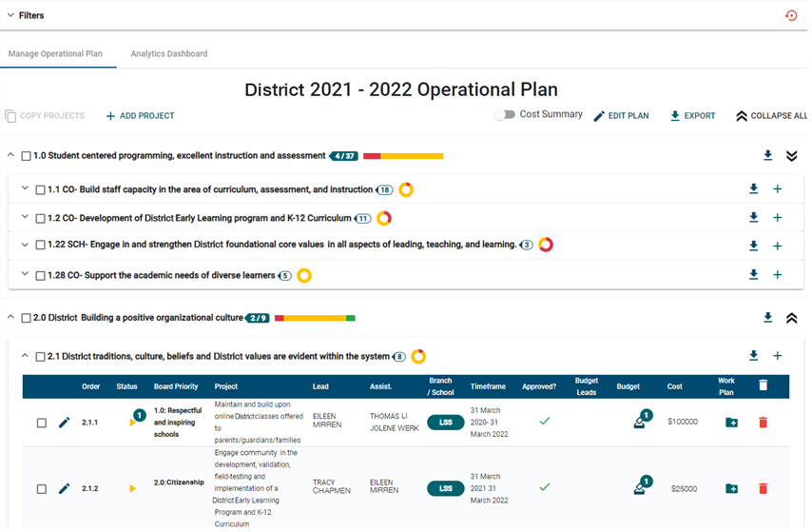Click the progress bar for goal 1.0
The image size is (812, 532).
pyautogui.click(x=402, y=156)
